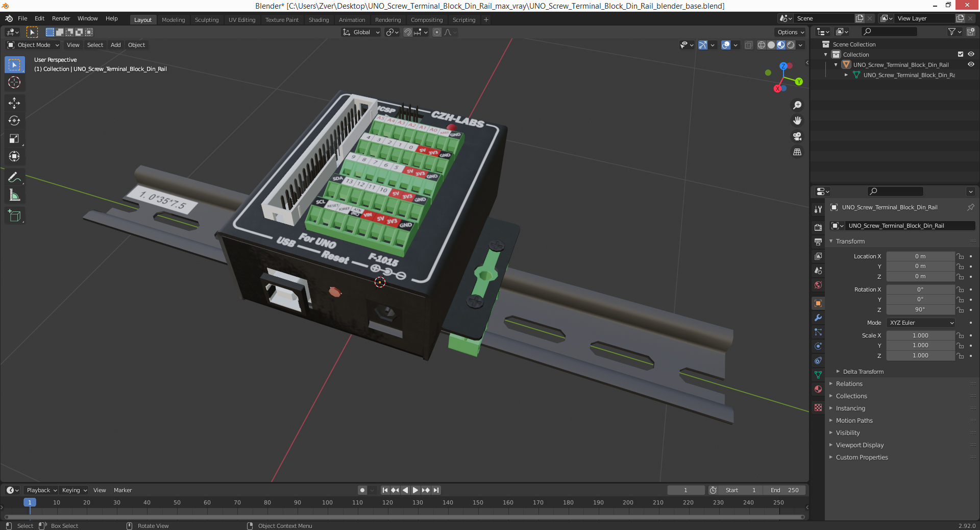980x530 pixels.
Task: Open the Output properties tab
Action: pos(818,242)
